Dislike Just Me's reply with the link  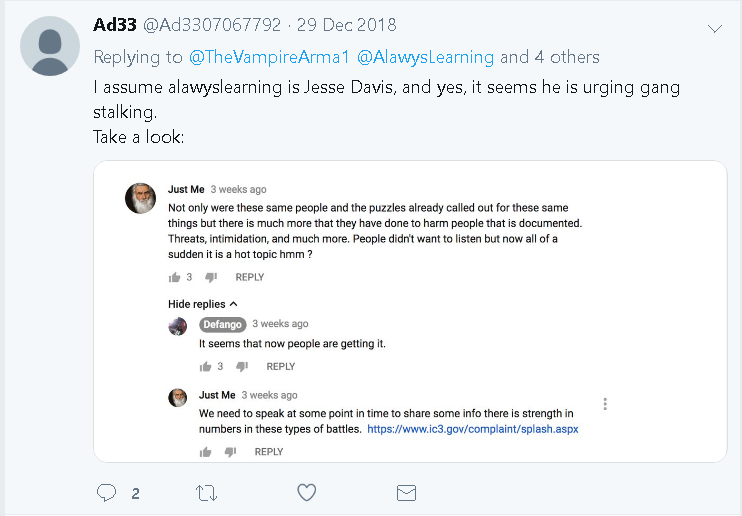[x=230, y=452]
